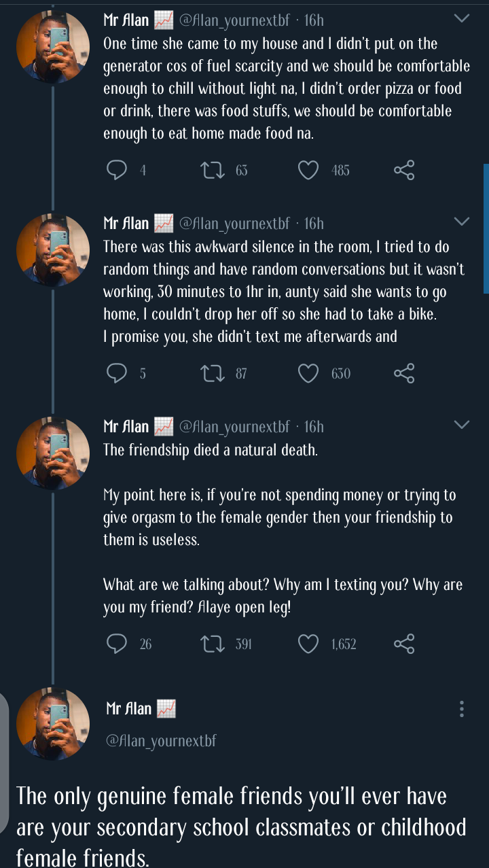Share the awkward silence tweet

pyautogui.click(x=404, y=372)
